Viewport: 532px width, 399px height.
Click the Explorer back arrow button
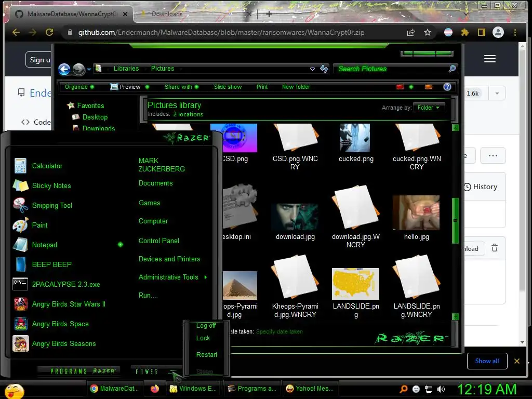[x=64, y=69]
